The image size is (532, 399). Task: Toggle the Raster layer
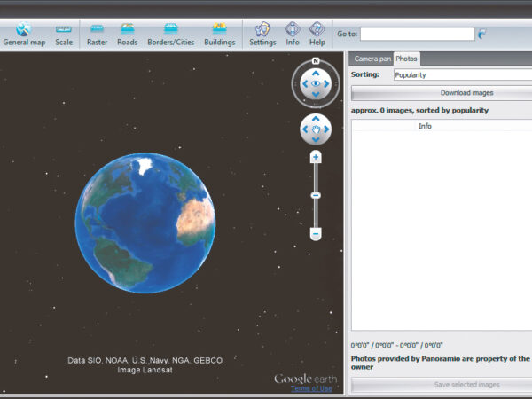[x=97, y=34]
